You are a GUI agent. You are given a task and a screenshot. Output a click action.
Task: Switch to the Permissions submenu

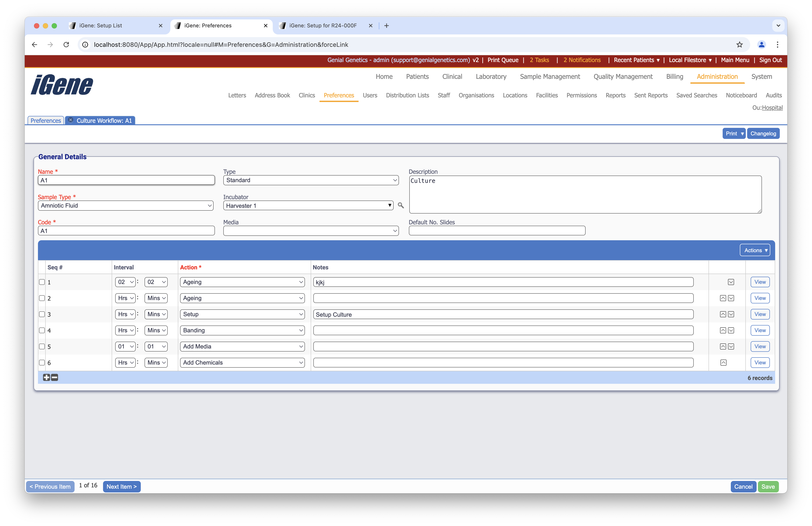pos(581,95)
